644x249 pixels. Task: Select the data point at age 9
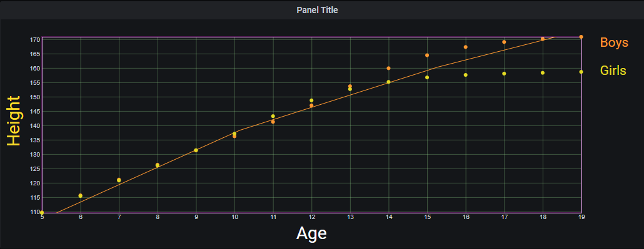pos(196,150)
